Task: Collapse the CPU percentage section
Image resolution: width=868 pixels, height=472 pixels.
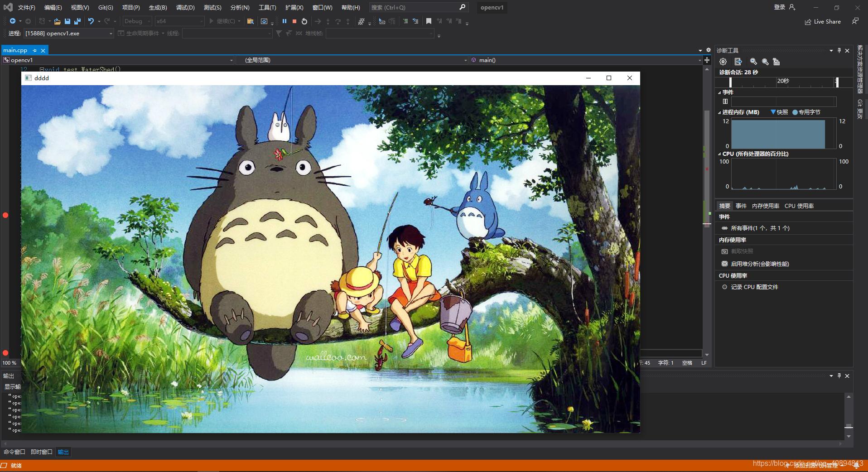Action: (x=719, y=154)
